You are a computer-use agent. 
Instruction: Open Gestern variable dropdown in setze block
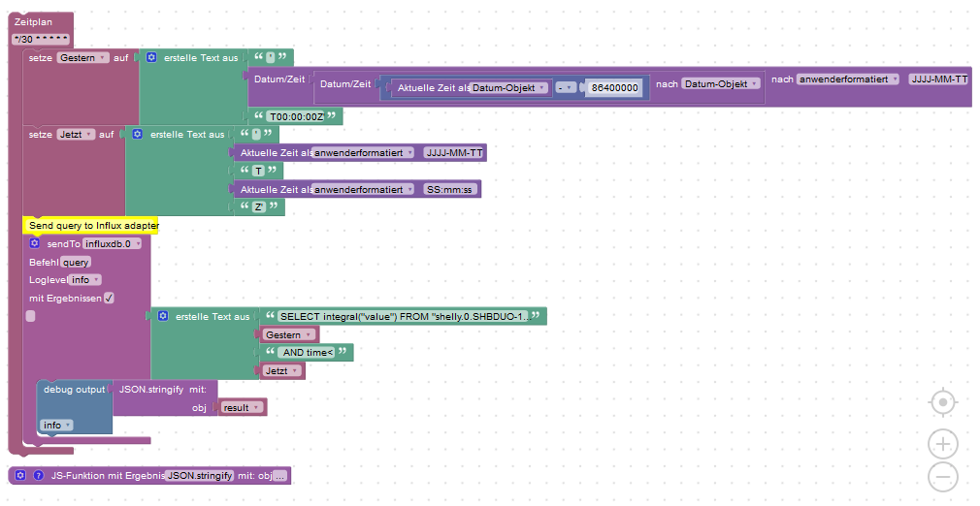pos(83,57)
